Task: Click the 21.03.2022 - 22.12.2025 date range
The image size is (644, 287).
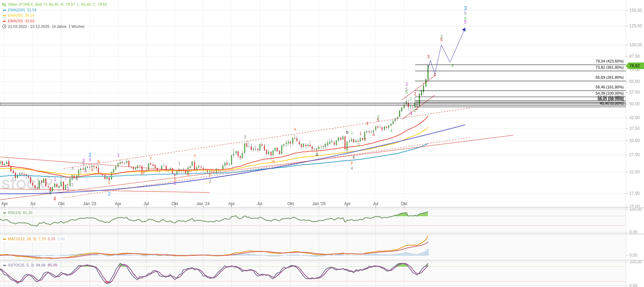Action: tap(29, 27)
